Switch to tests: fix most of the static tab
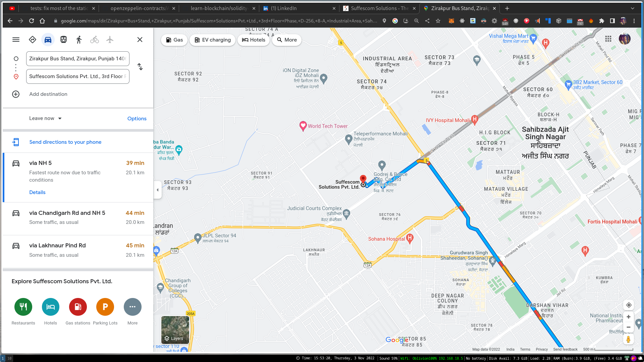 pos(59,8)
